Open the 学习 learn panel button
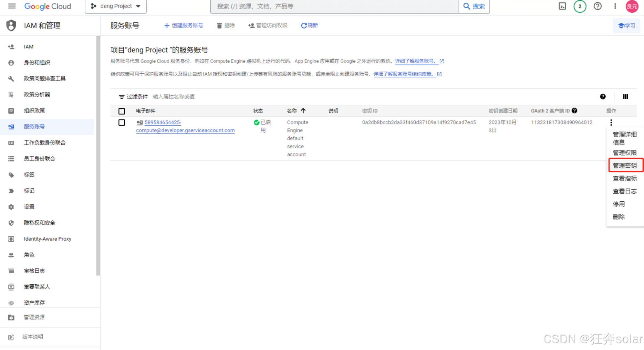The width and height of the screenshot is (644, 350). (x=626, y=25)
